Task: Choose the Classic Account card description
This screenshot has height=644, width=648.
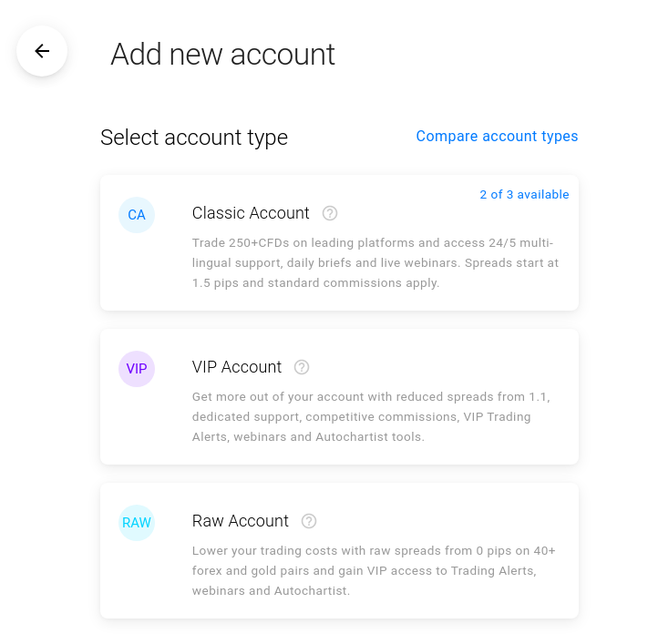Action: 375,262
